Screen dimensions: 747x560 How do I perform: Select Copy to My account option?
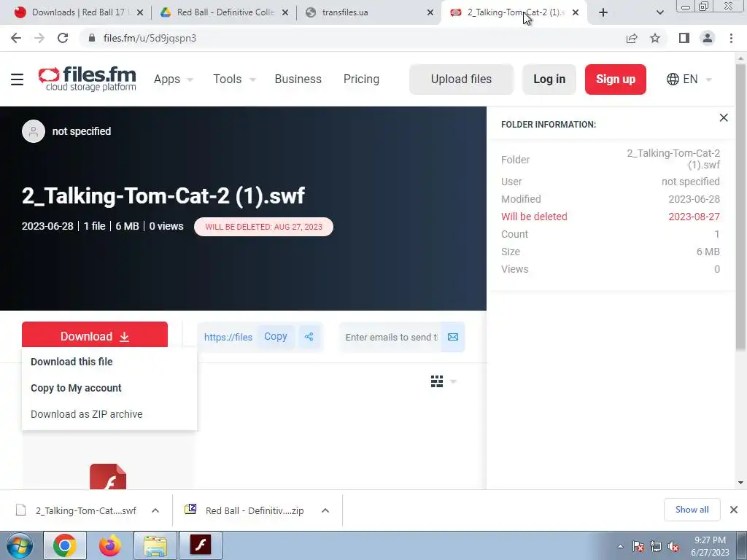pos(76,388)
